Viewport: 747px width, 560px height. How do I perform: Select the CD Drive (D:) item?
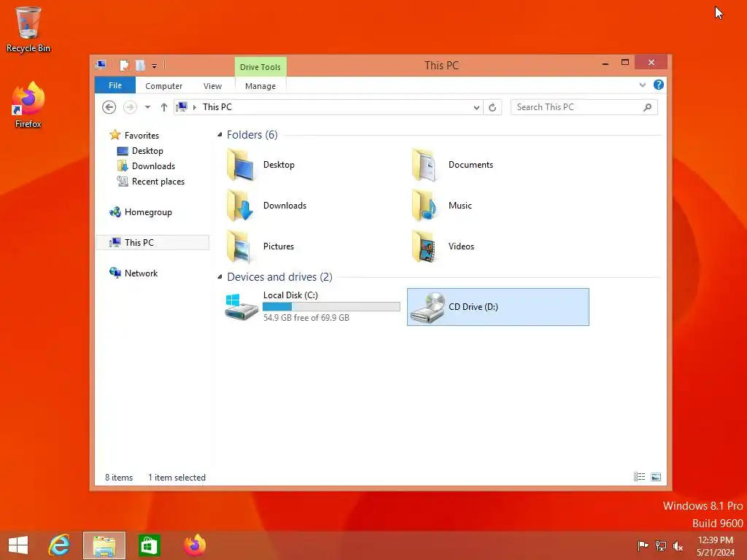(x=498, y=307)
